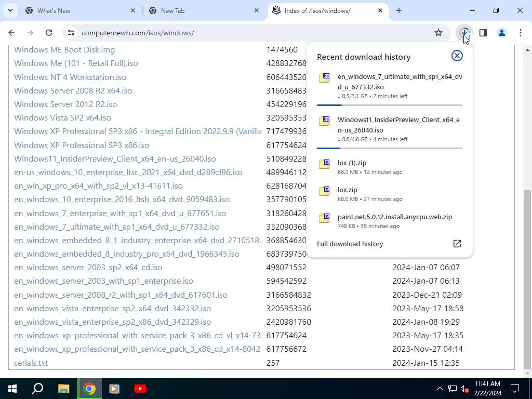Click the Windows11 InsiderPreview download progress bar

click(390, 148)
